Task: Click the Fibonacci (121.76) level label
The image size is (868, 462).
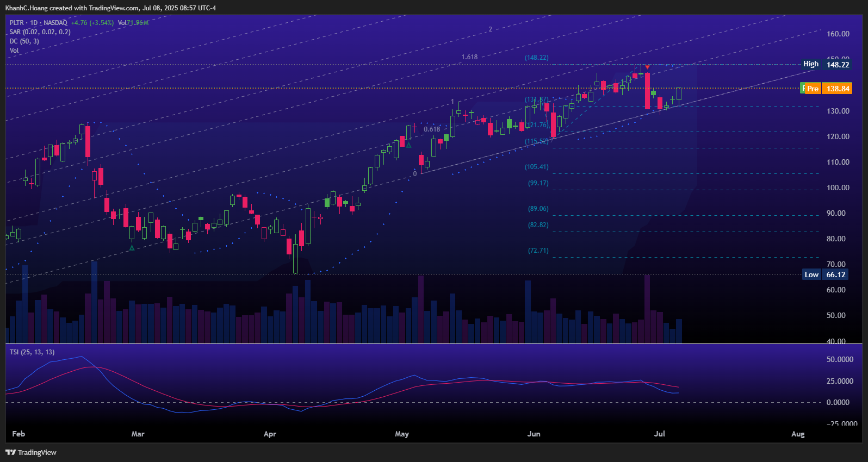Action: pyautogui.click(x=537, y=125)
